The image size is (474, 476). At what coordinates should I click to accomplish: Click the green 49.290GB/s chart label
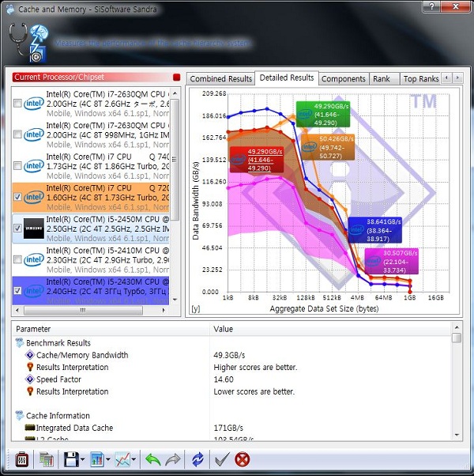pyautogui.click(x=323, y=115)
